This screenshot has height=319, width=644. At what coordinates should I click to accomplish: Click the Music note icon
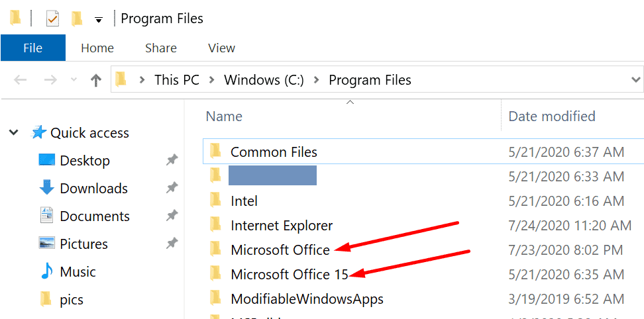[47, 271]
